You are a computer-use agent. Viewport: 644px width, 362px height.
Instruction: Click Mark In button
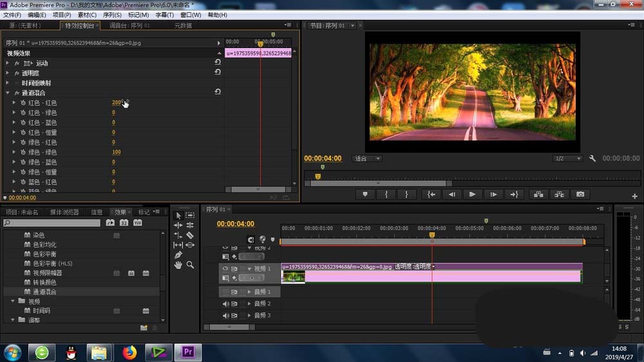pyautogui.click(x=386, y=195)
